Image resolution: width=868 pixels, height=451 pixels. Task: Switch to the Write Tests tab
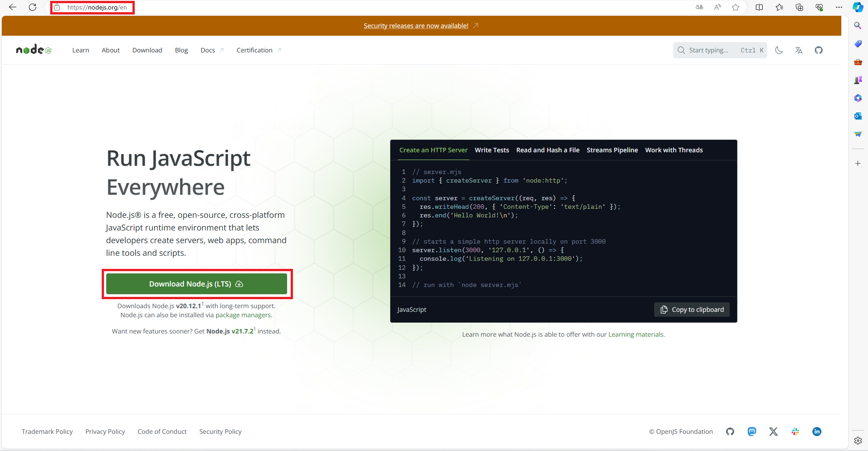pyautogui.click(x=492, y=150)
